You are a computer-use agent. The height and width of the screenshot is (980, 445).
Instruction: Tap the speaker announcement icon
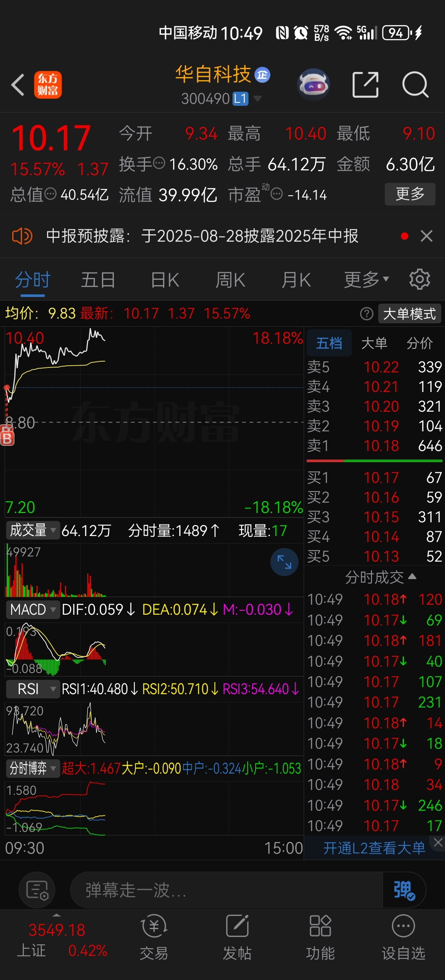tap(22, 236)
